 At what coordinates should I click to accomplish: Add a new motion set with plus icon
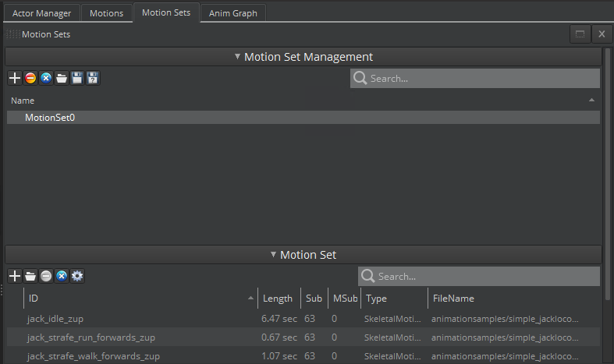(x=14, y=78)
